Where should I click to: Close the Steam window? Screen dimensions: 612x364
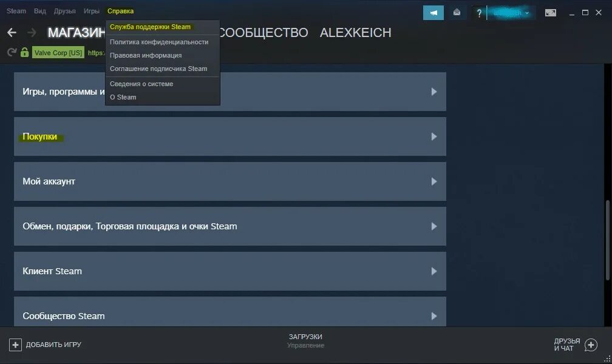(x=599, y=13)
